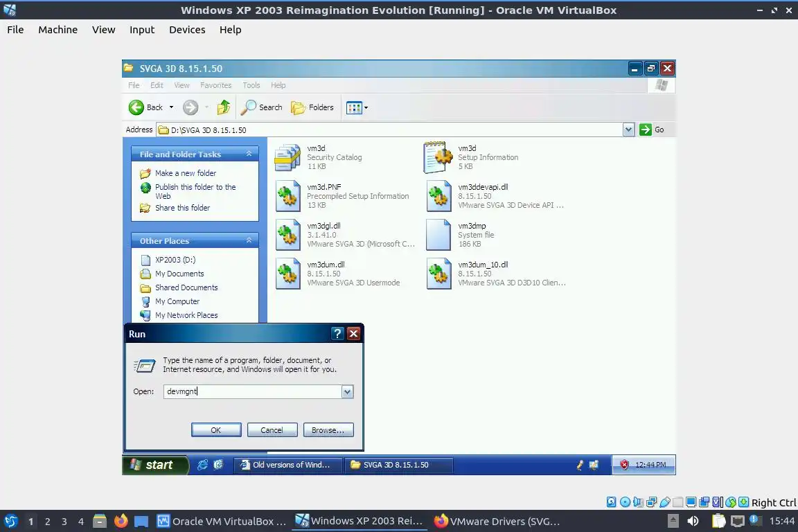Select the vm3ddevapi.dll file icon

[x=438, y=196]
